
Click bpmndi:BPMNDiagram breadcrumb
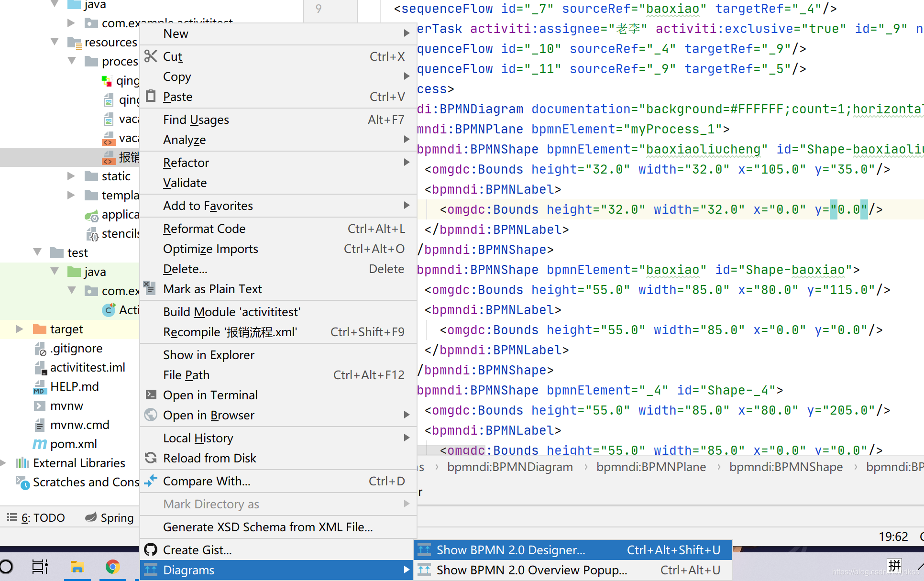coord(510,467)
